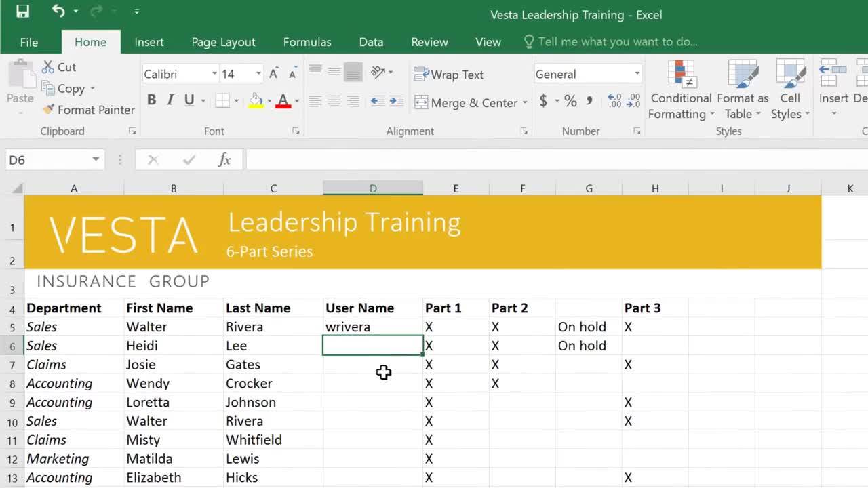Click the Borders icon
Screen dimensions: 868x488
(222, 101)
